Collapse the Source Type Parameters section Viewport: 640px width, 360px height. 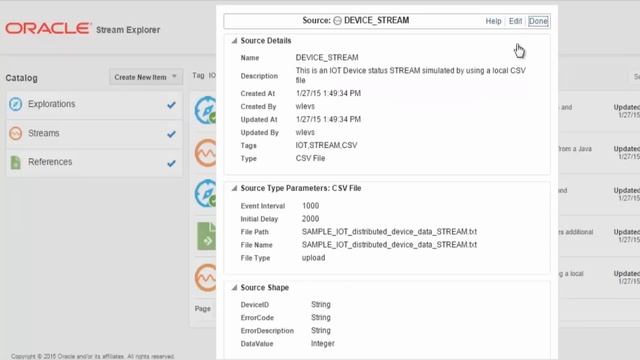234,188
